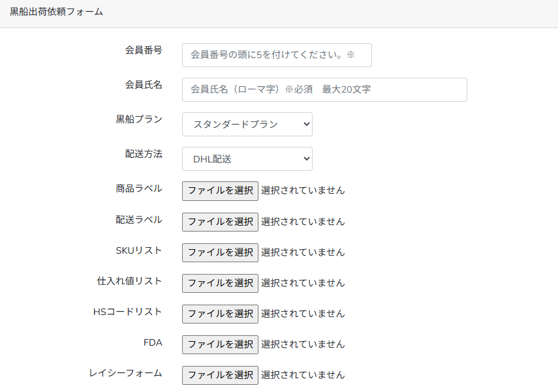Image resolution: width=558 pixels, height=392 pixels.
Task: Click the 会員番号 input field
Action: tap(277, 55)
